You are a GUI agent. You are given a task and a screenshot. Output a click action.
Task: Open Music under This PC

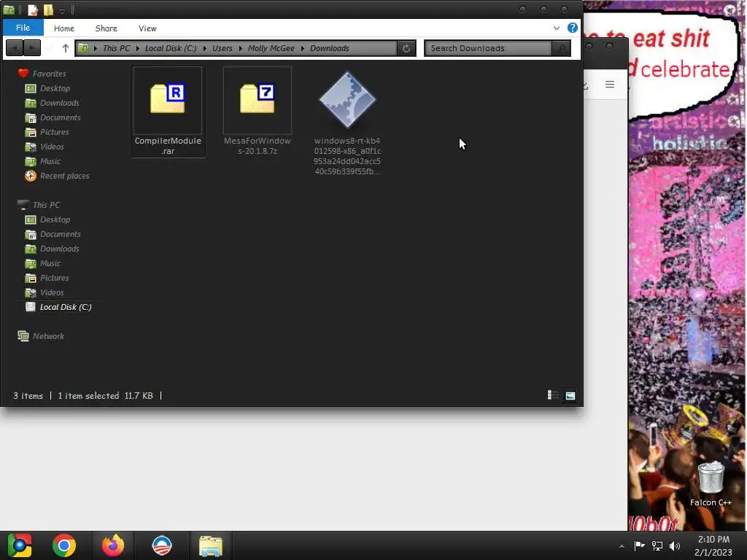click(43, 263)
